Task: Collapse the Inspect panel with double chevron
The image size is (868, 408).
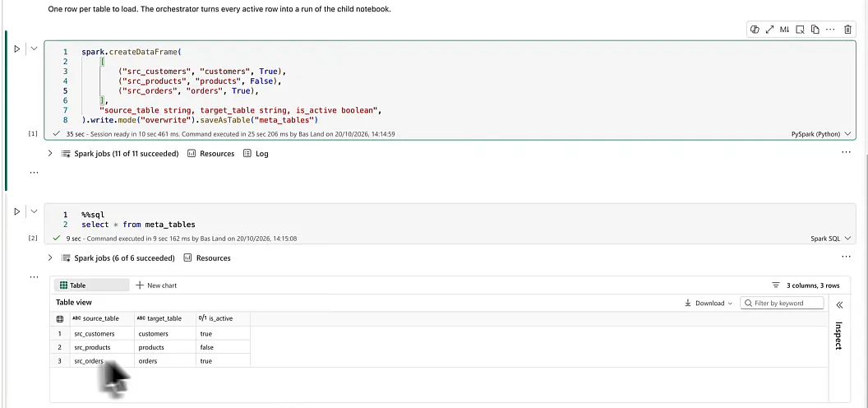Action: click(839, 305)
